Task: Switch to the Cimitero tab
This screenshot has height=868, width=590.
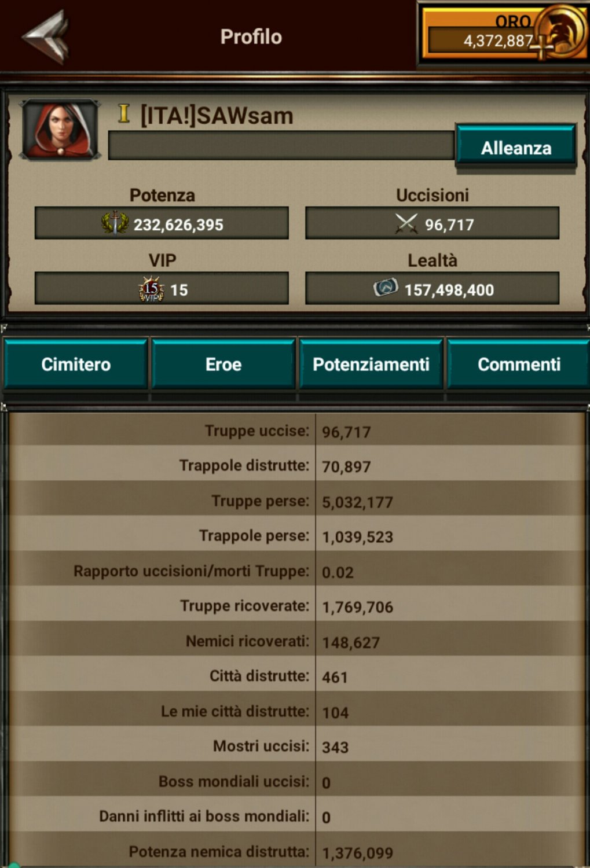Action: [x=76, y=364]
